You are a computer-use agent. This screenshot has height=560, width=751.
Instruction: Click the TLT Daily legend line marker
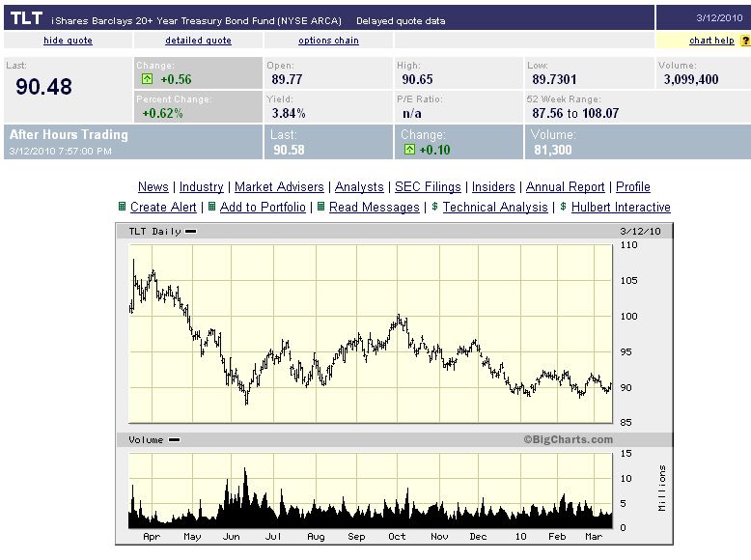click(x=190, y=232)
